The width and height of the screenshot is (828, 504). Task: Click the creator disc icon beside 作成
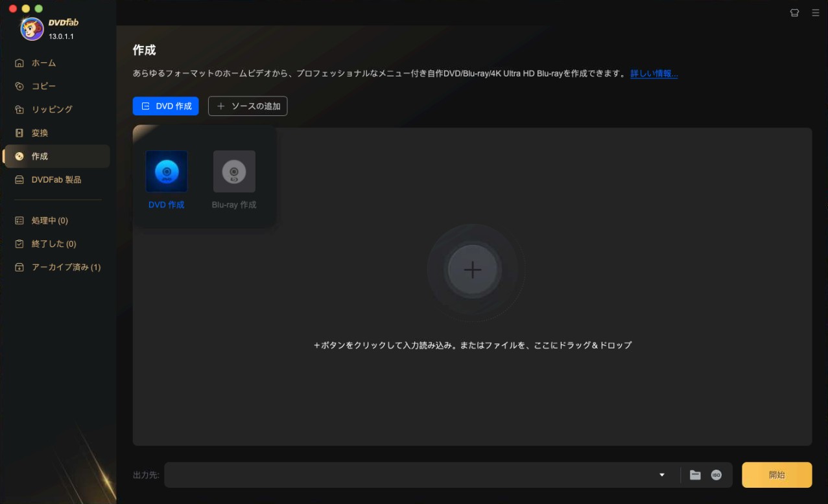[19, 156]
